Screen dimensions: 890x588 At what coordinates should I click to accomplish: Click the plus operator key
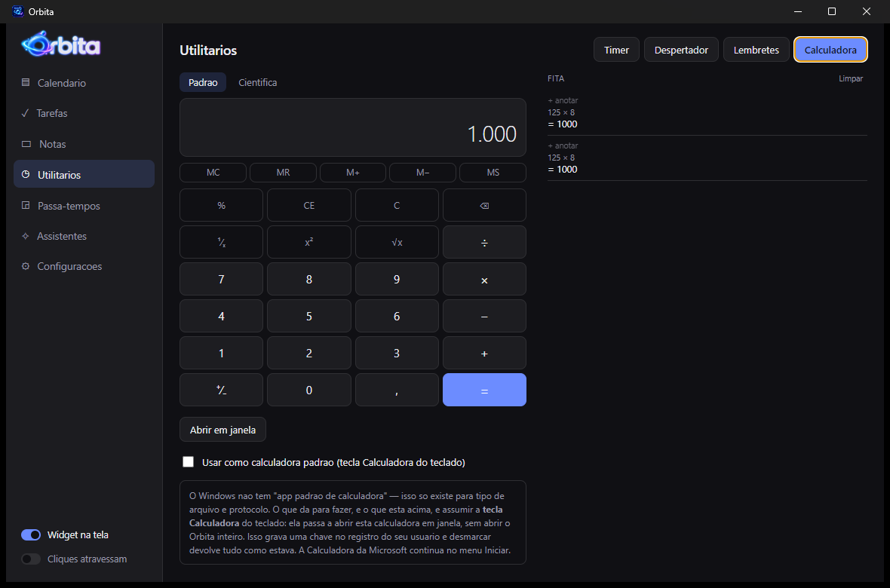click(484, 353)
